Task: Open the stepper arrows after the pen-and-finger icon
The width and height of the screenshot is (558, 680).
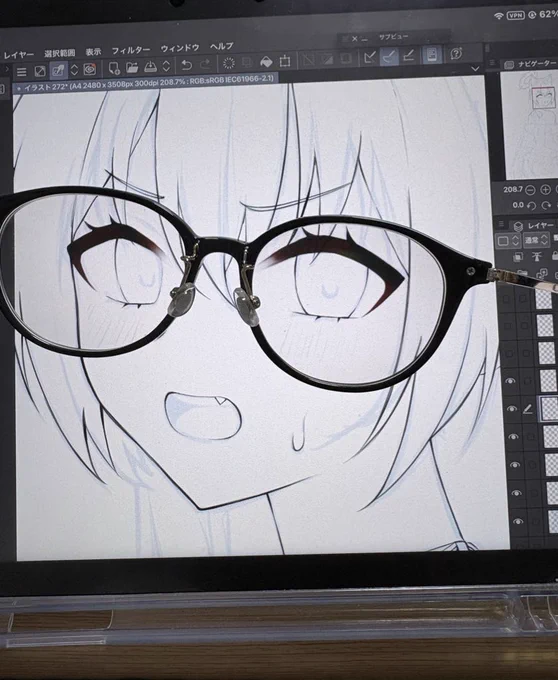Action: tap(75, 70)
